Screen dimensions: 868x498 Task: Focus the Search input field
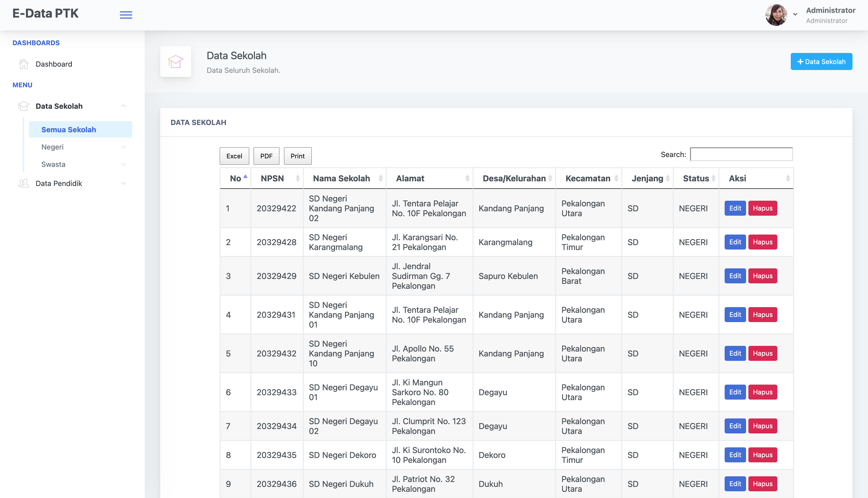741,154
